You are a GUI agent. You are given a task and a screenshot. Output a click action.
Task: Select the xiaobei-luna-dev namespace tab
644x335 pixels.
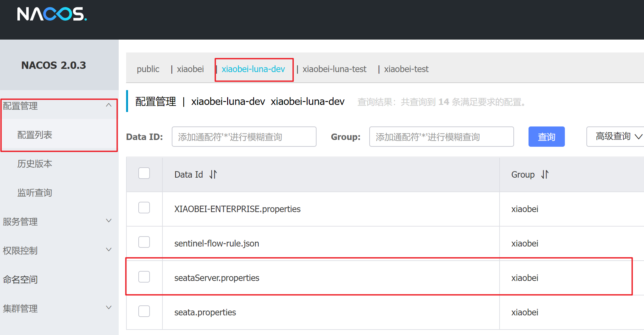[253, 69]
